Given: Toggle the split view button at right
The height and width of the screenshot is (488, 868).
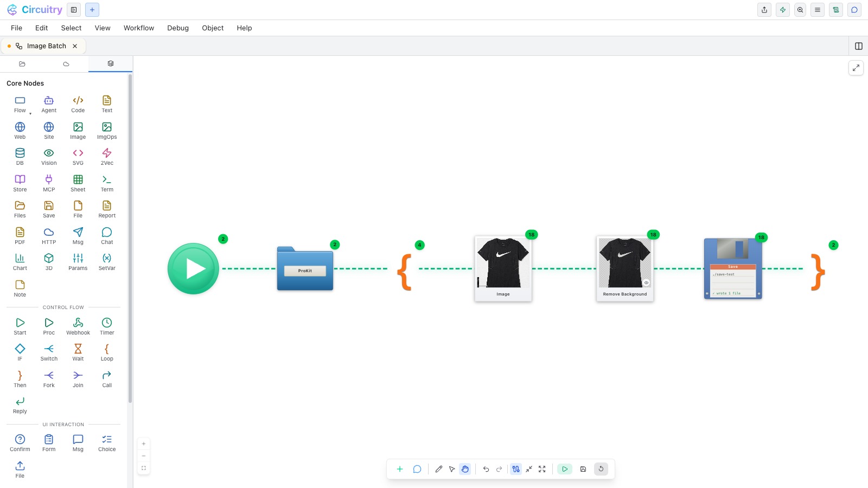Looking at the screenshot, I should tap(859, 46).
